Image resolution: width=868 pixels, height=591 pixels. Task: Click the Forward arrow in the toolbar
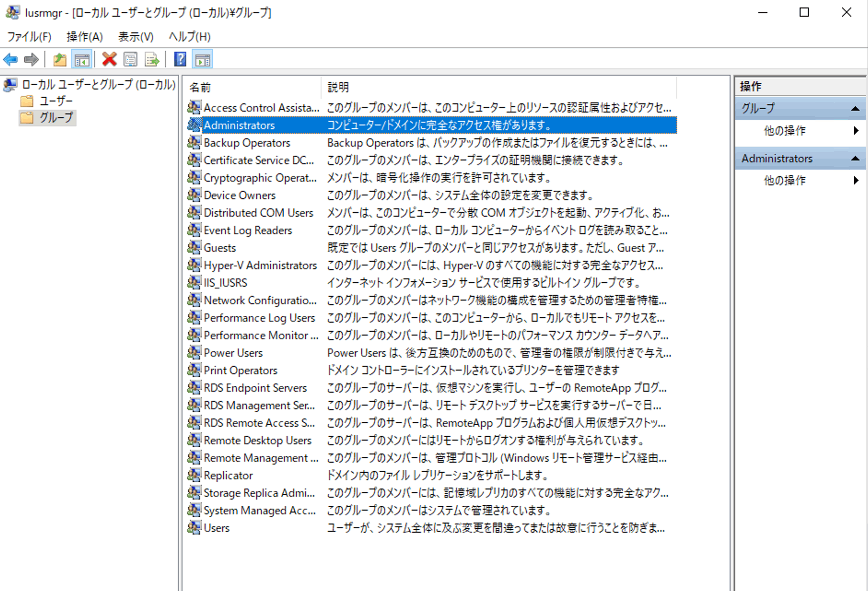pos(31,59)
